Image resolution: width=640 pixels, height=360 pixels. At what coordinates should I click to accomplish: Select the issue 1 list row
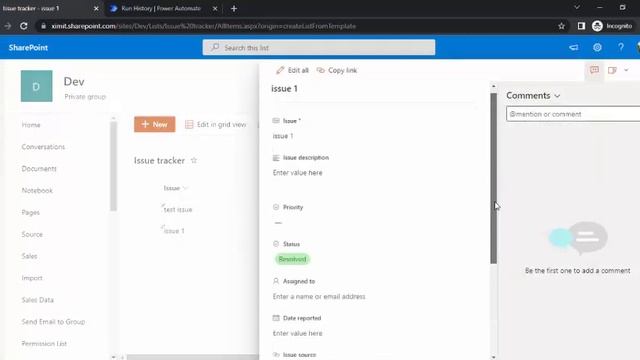coord(174,231)
